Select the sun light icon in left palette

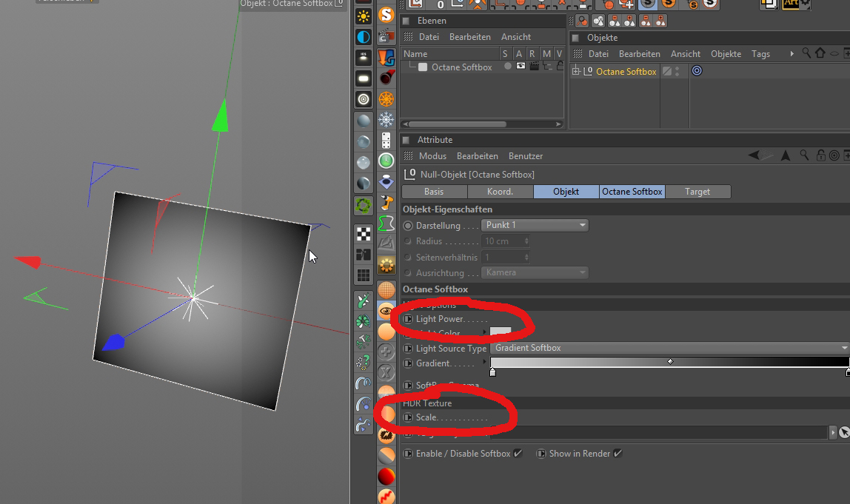pyautogui.click(x=364, y=16)
